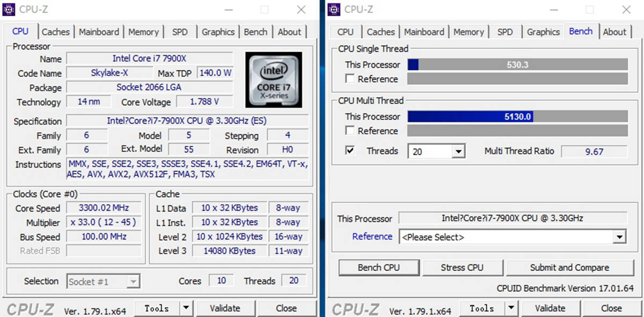Go to the SPD tab in the Bench window
This screenshot has height=317, width=644.
coord(505,32)
